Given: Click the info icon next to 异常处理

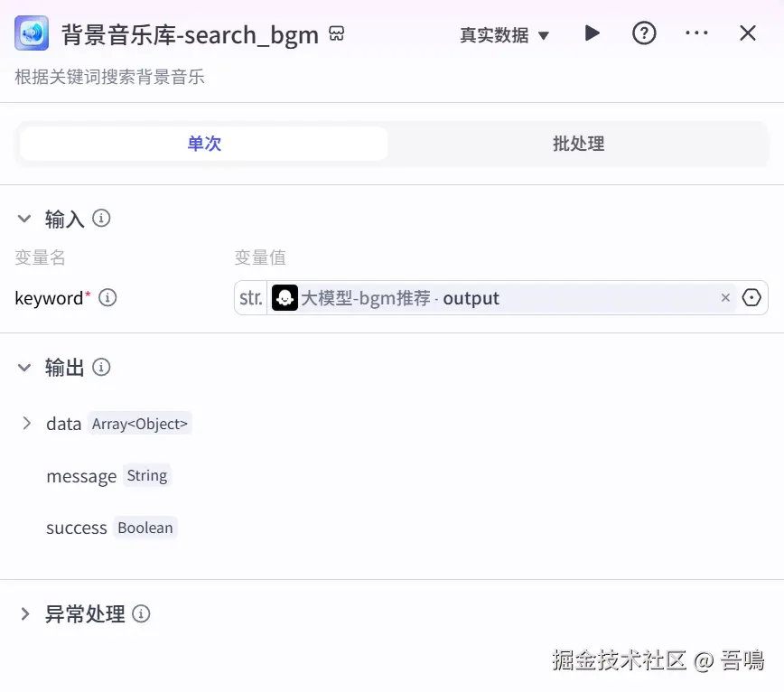Looking at the screenshot, I should pos(141,613).
